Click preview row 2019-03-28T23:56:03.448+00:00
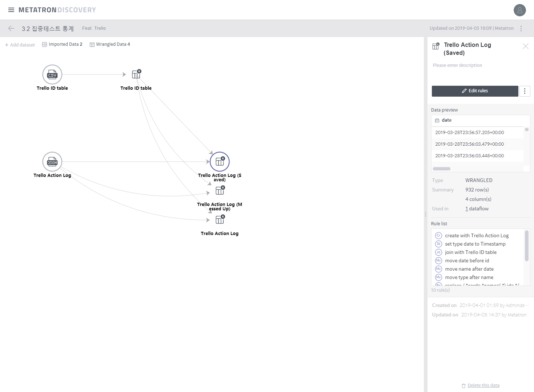This screenshot has width=534, height=392. point(477,156)
